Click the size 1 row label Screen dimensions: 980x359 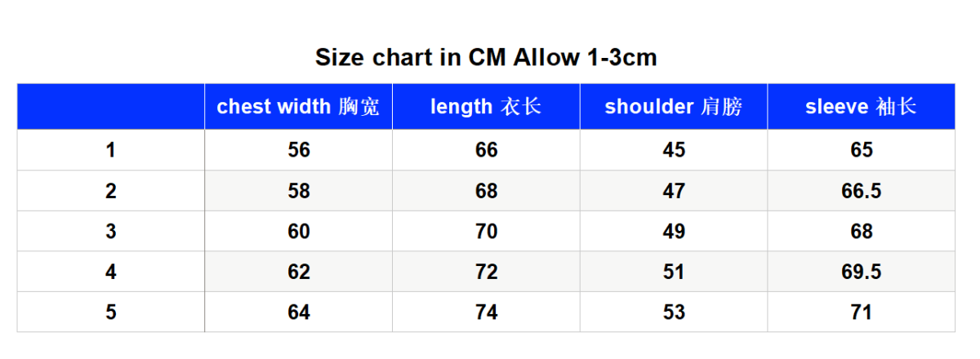111,150
